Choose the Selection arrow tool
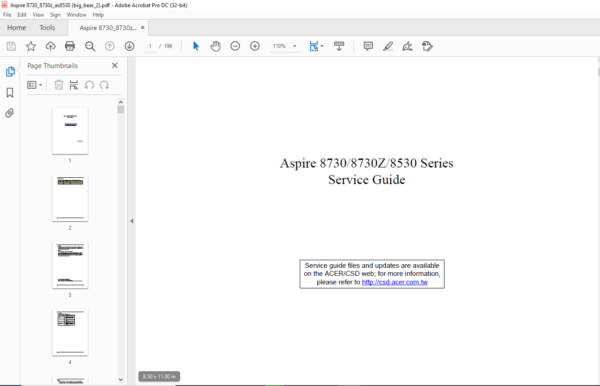Image resolution: width=600 pixels, height=386 pixels. 196,46
